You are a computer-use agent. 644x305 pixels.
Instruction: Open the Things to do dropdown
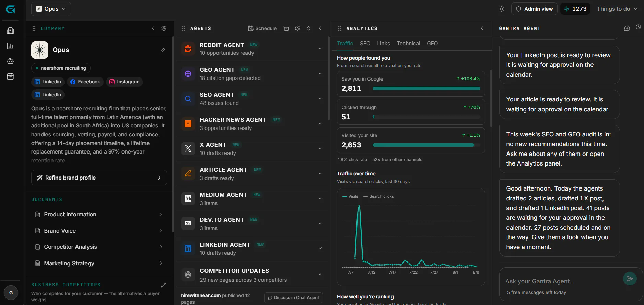(x=617, y=9)
